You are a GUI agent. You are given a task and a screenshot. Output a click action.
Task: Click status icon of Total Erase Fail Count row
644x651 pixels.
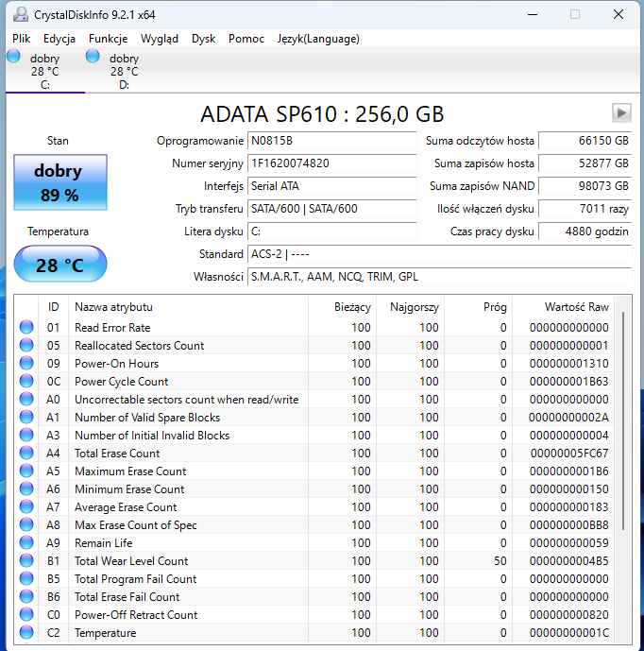point(26,596)
